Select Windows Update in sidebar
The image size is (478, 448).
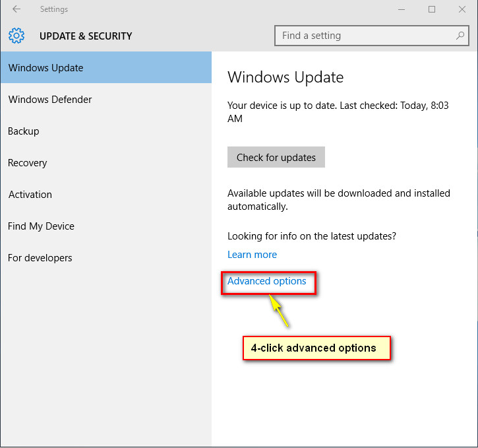tap(105, 67)
